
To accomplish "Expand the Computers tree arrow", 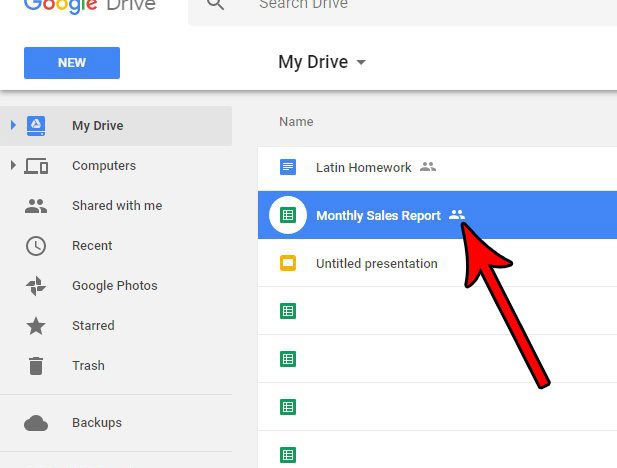I will click(x=13, y=165).
